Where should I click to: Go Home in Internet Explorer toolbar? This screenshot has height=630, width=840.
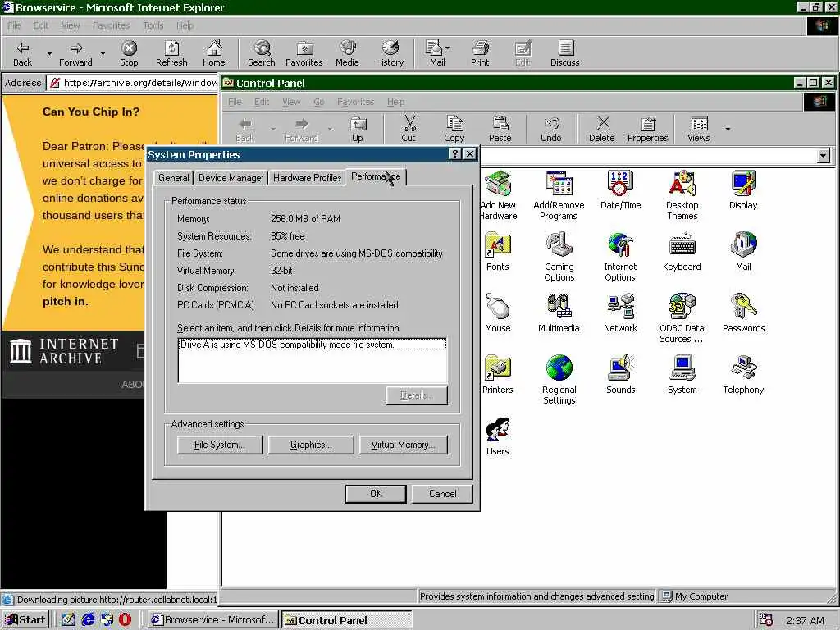click(x=214, y=53)
